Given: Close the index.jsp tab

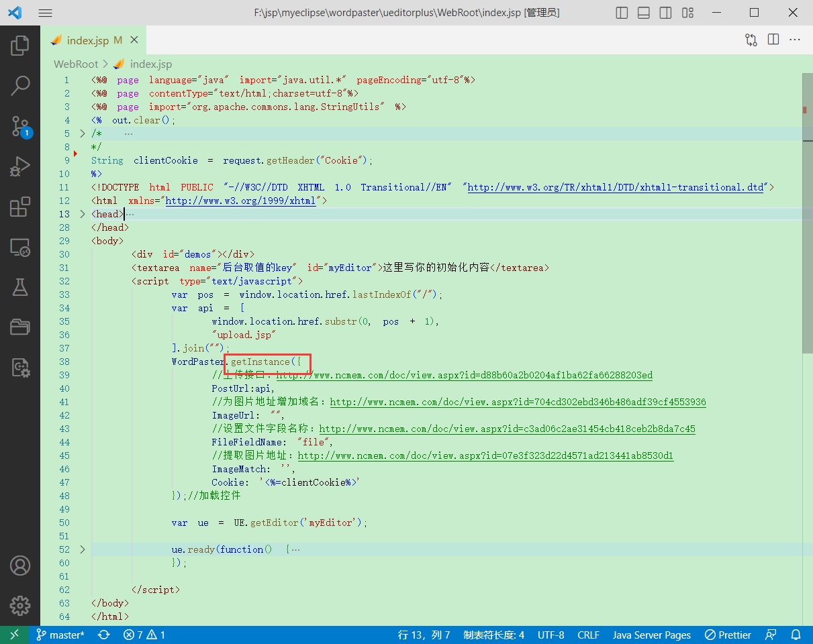Looking at the screenshot, I should point(134,40).
